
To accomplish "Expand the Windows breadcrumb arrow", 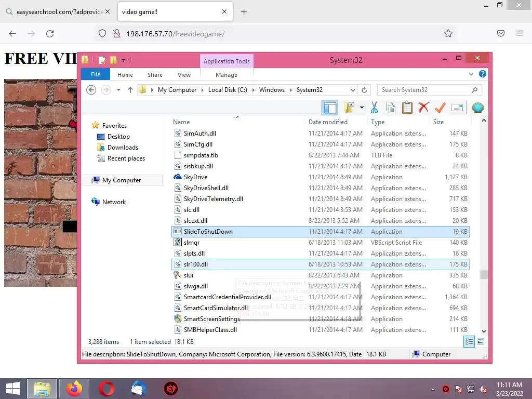I will (x=291, y=90).
